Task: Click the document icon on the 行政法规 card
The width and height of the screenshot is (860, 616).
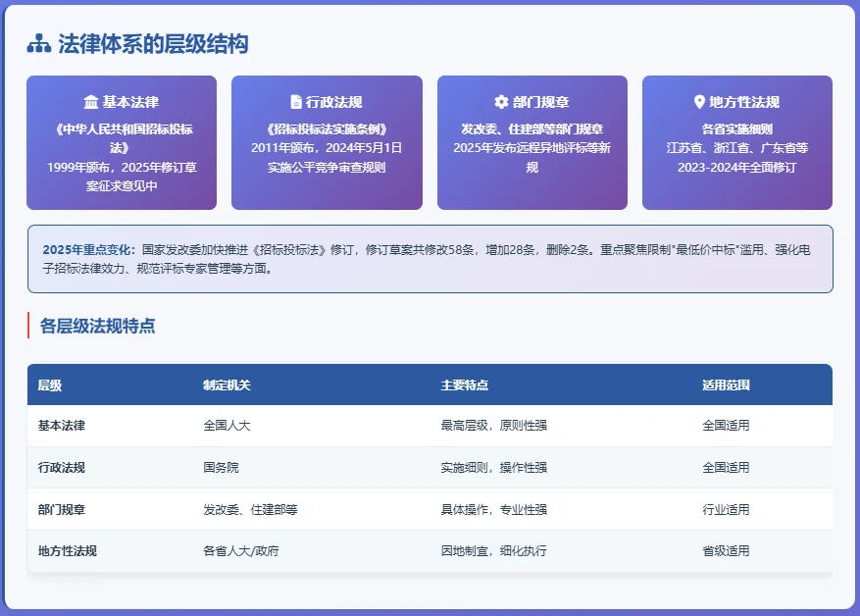Action: click(x=294, y=100)
